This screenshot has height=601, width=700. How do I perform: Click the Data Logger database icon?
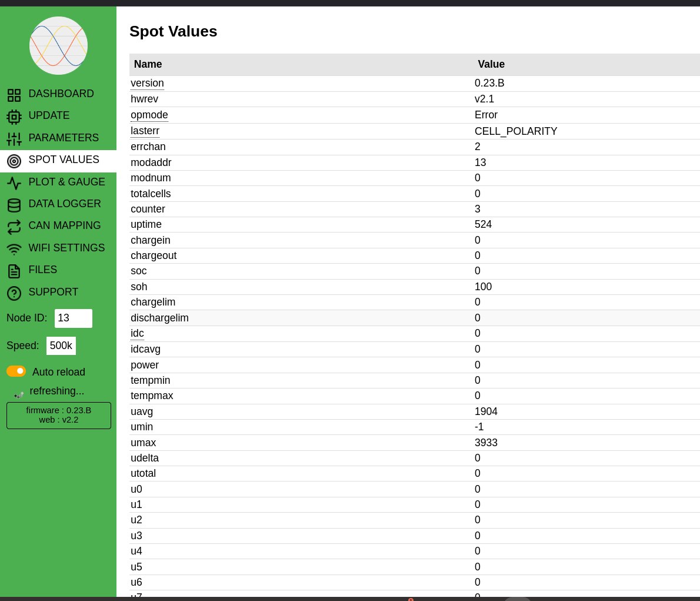(14, 205)
